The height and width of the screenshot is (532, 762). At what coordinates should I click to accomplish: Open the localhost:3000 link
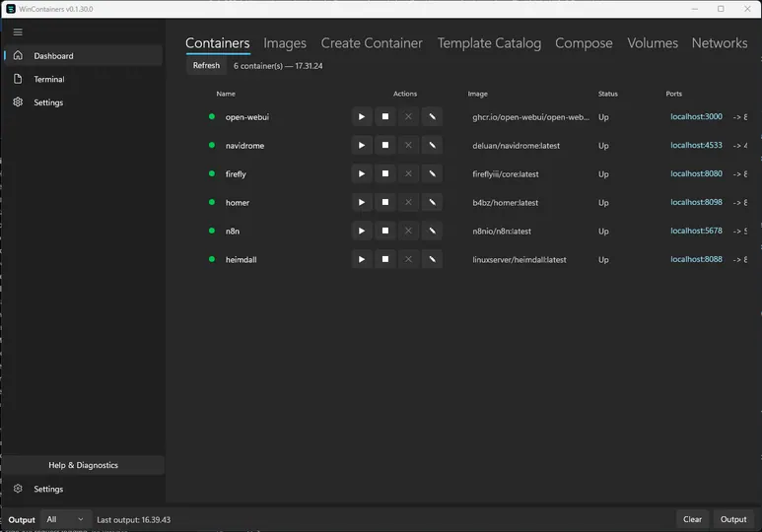coord(696,116)
